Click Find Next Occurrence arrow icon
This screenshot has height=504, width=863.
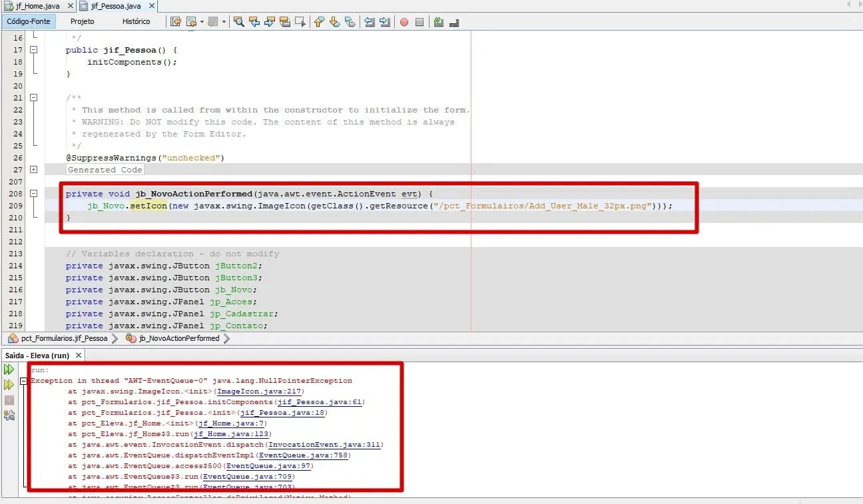pos(270,22)
